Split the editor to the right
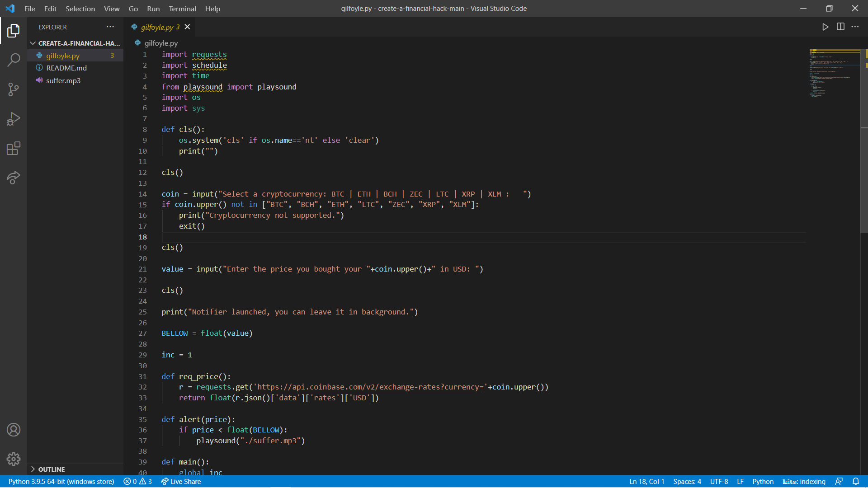 tap(840, 27)
